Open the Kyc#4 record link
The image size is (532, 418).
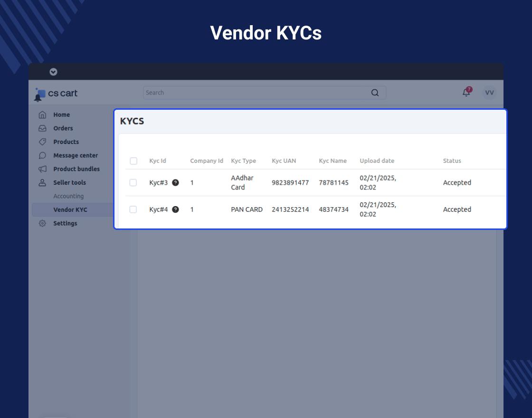click(159, 209)
